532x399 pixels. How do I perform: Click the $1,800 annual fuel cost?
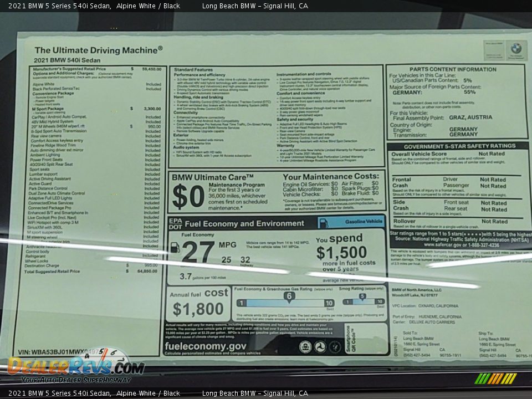point(198,309)
